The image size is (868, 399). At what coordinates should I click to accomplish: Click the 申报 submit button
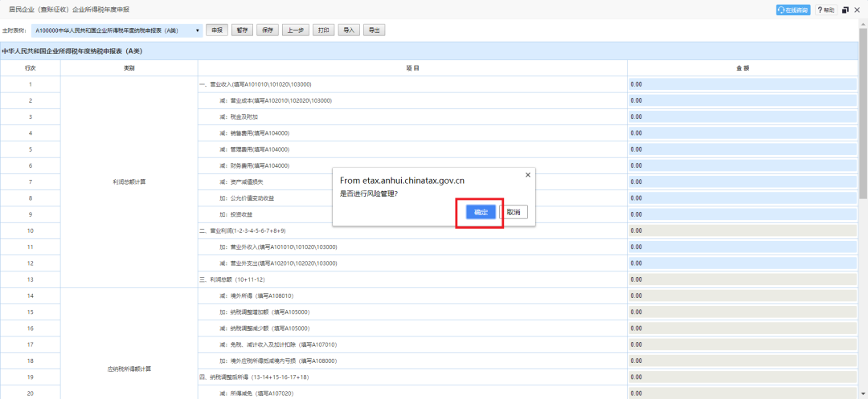pyautogui.click(x=216, y=31)
